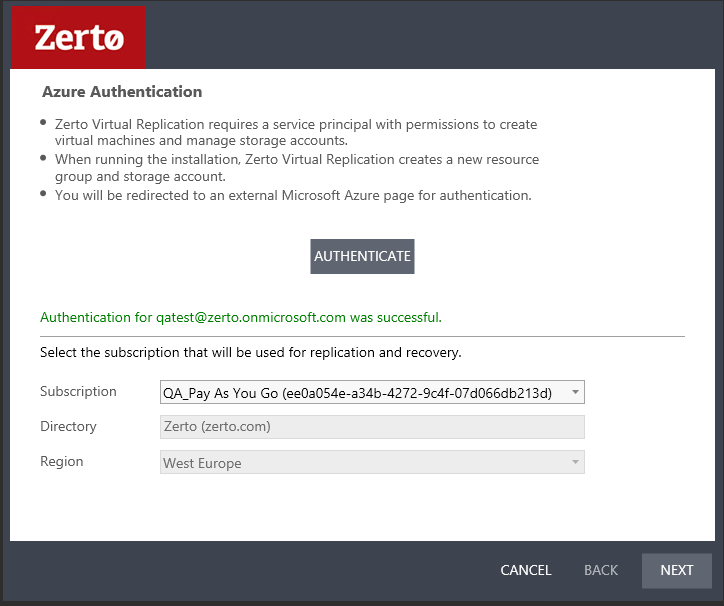Viewport: 724px width, 606px height.
Task: Select the QA_Pay As You Go subscription field
Action: [372, 392]
